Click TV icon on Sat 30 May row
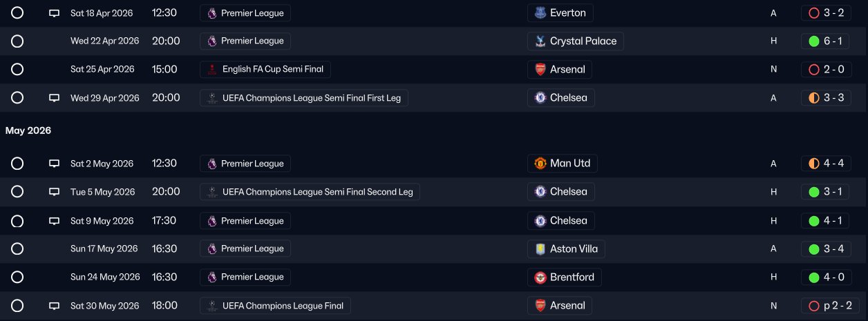 click(54, 306)
